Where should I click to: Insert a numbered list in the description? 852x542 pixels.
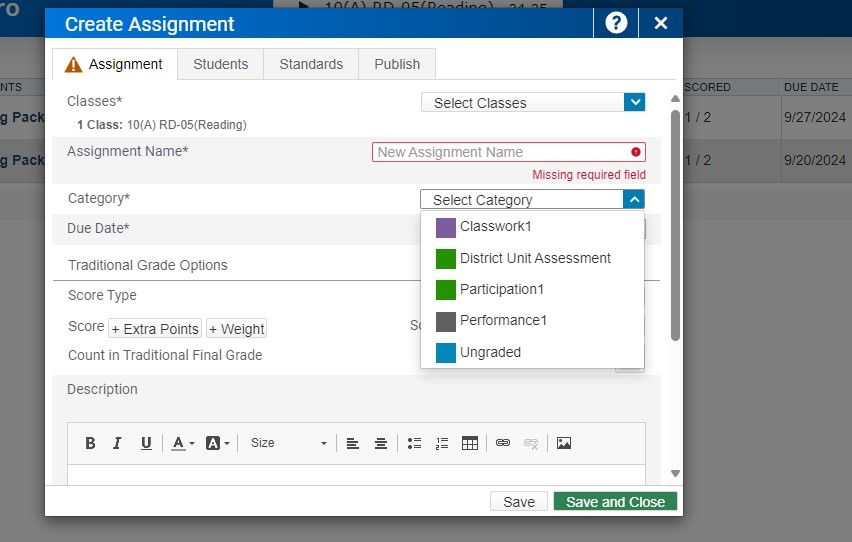point(442,443)
